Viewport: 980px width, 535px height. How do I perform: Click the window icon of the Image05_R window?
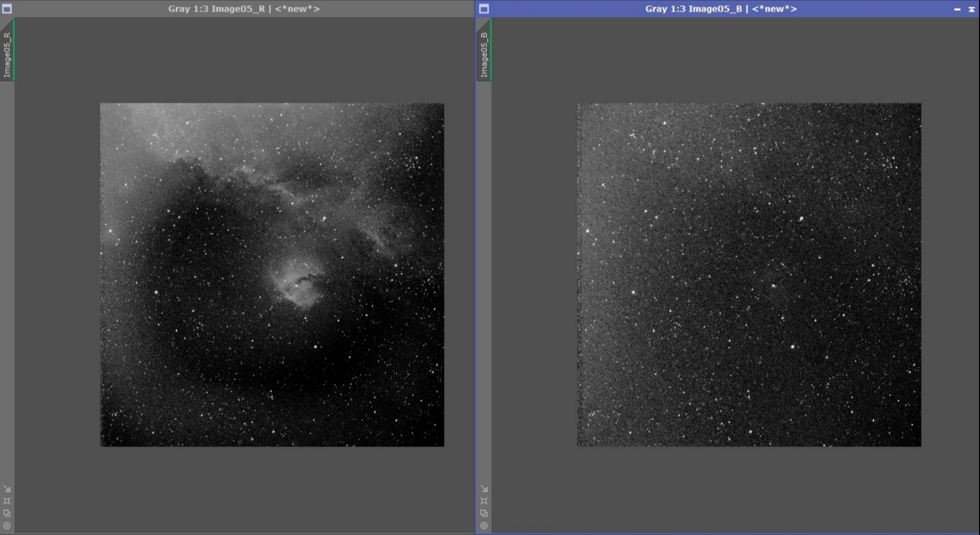(x=7, y=8)
